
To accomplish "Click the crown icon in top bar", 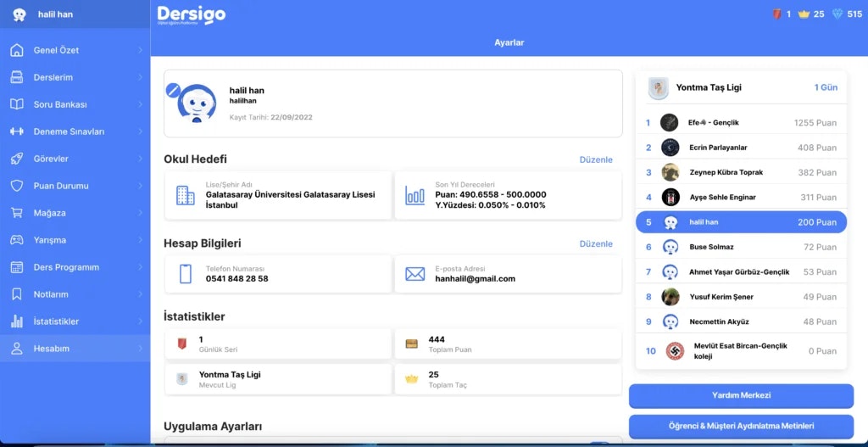I will coord(804,14).
